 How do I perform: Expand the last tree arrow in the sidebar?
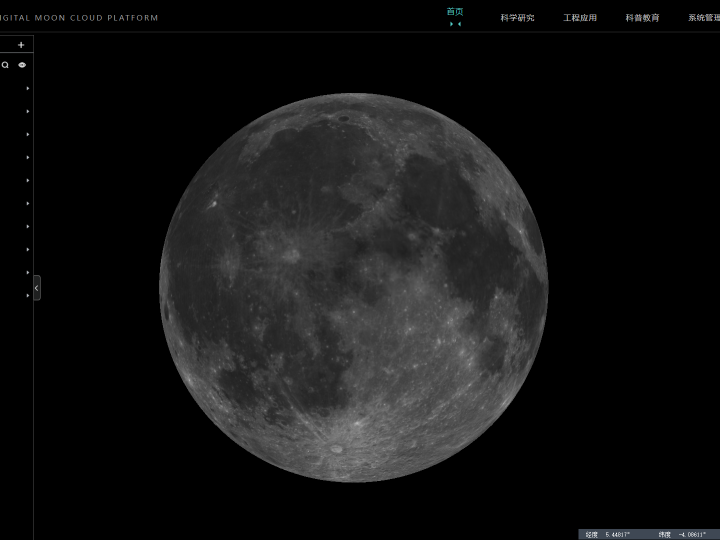(x=27, y=296)
